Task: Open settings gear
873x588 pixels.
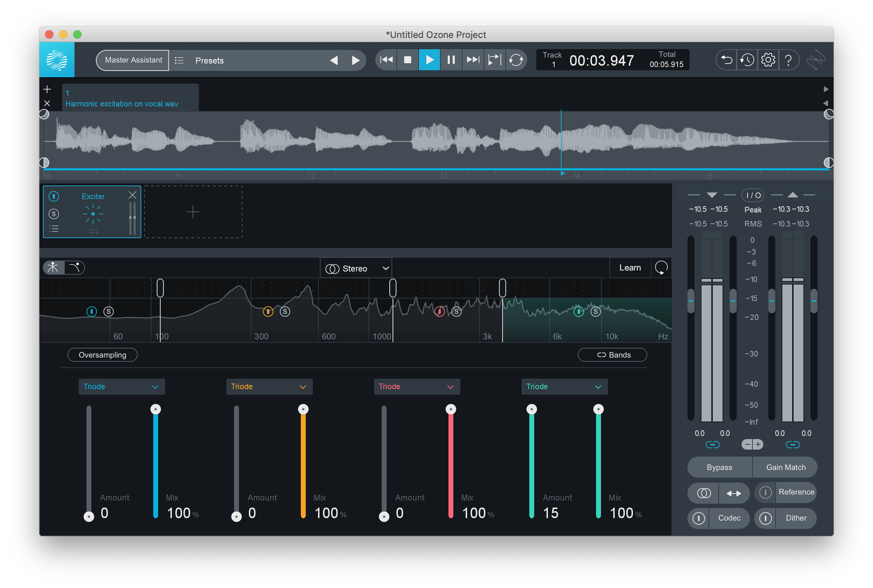Action: click(768, 60)
